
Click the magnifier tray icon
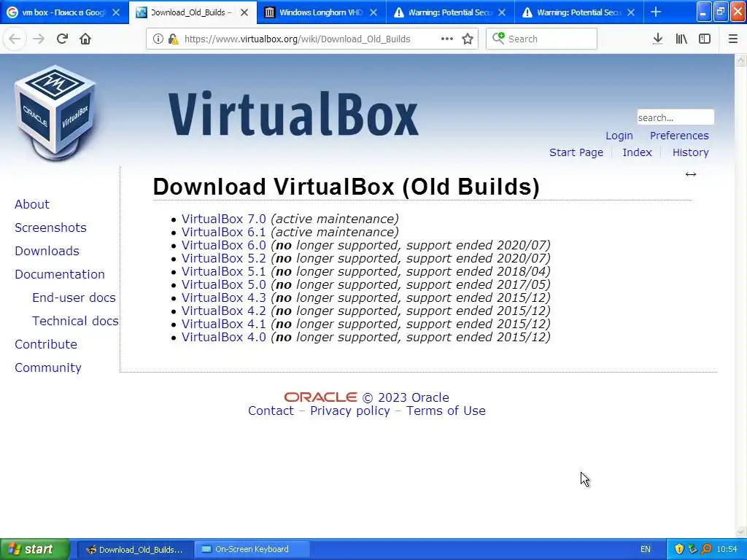(x=706, y=549)
